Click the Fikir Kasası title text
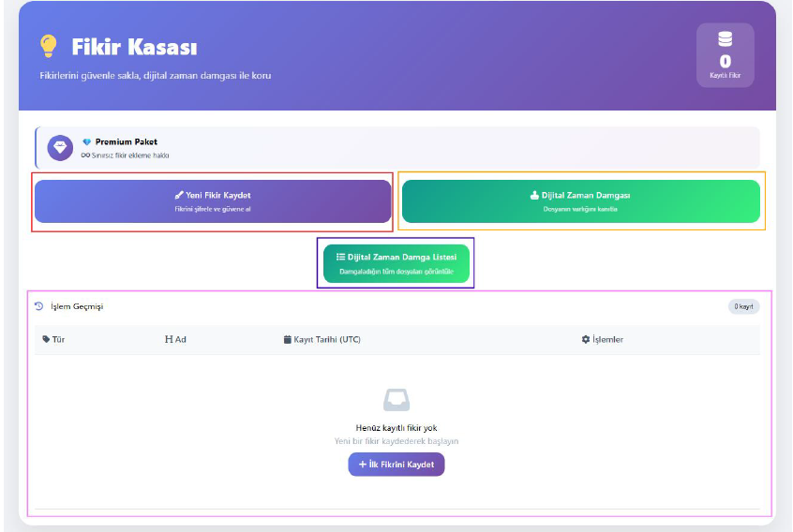This screenshot has height=532, width=793. [x=134, y=47]
